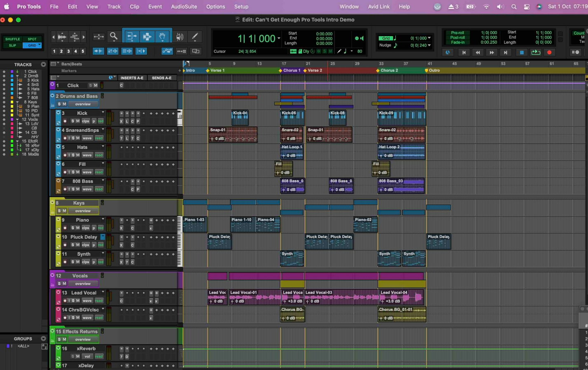
Task: Select the Zoomer magnifier tool
Action: (114, 37)
